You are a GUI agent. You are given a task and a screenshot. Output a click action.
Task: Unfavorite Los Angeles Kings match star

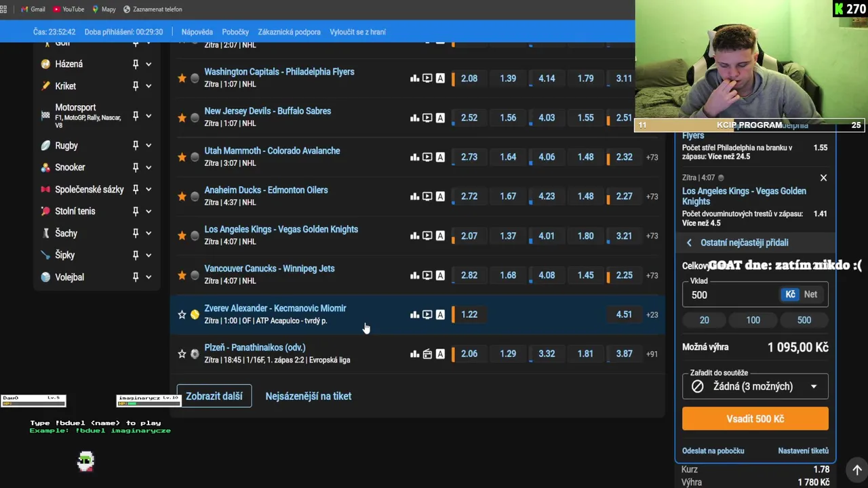(x=182, y=236)
